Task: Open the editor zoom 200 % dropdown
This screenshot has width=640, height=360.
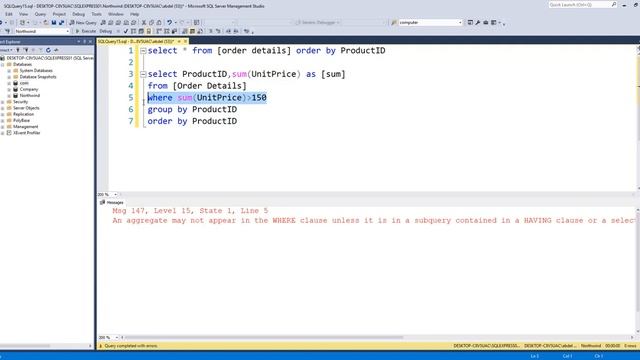Action: (x=116, y=195)
